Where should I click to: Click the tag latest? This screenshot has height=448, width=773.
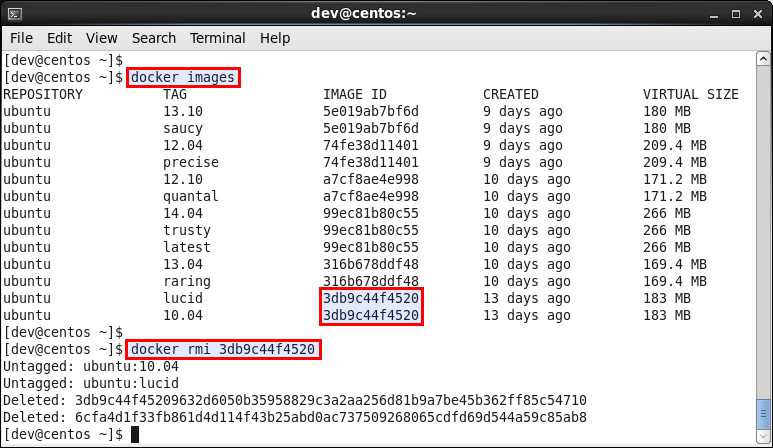coord(187,247)
